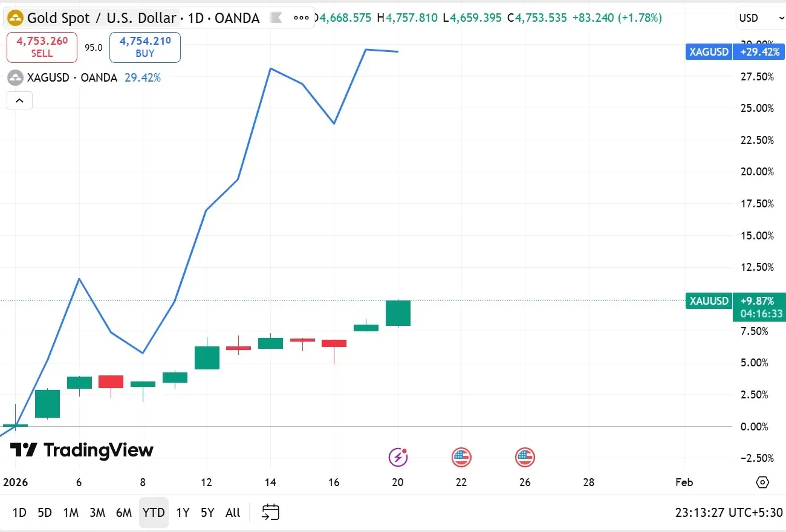Click the BUY 4,754.21 button
786x532 pixels.
[145, 47]
